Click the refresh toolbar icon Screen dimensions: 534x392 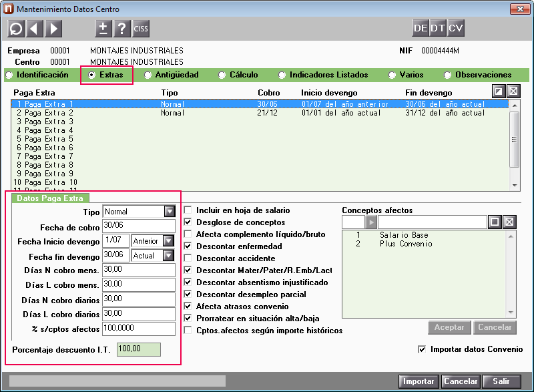coord(15,28)
